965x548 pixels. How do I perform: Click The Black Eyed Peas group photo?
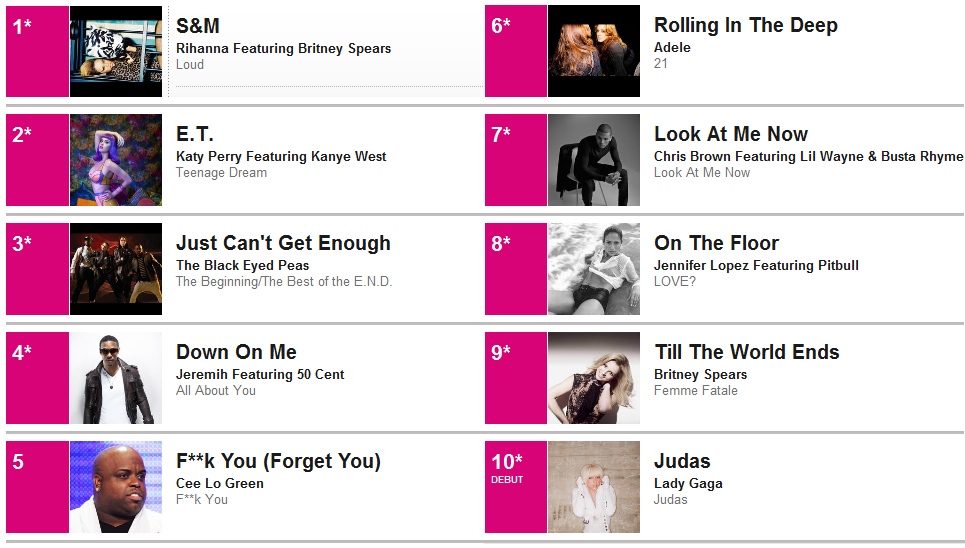click(x=116, y=269)
